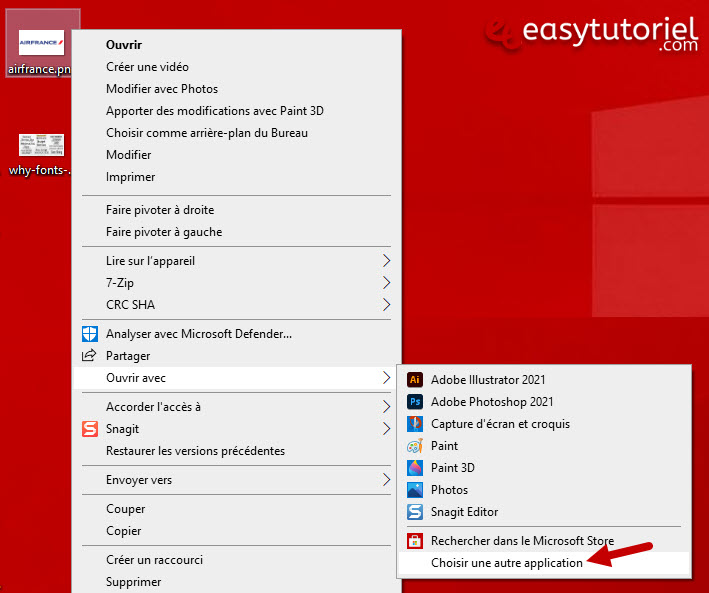Click the red Snagit icon in context menu
Image resolution: width=709 pixels, height=593 pixels.
click(90, 429)
